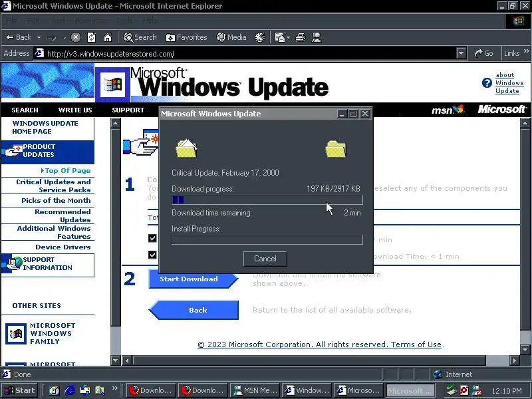The image size is (532, 399).
Task: Click main page vertical scrollbar down arrow
Action: point(525,349)
